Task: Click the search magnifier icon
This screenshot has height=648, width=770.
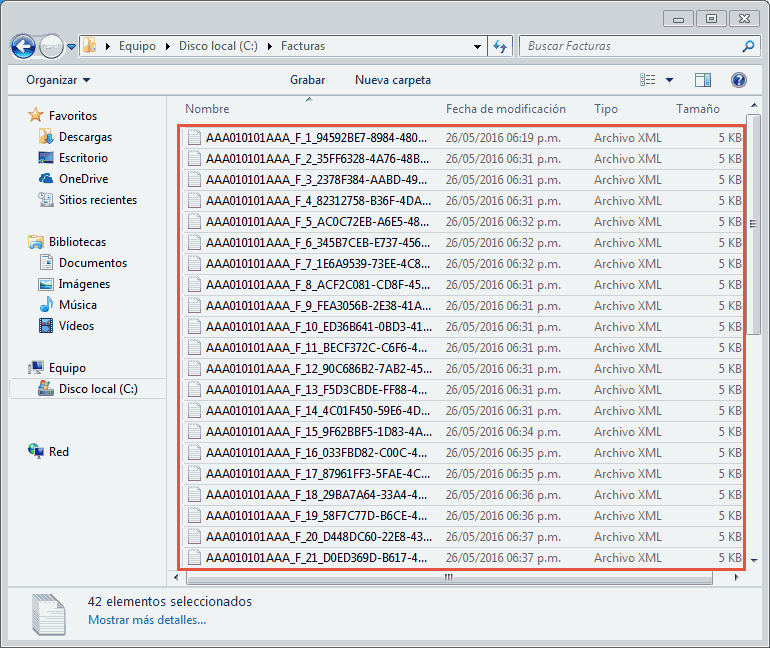Action: 748,46
